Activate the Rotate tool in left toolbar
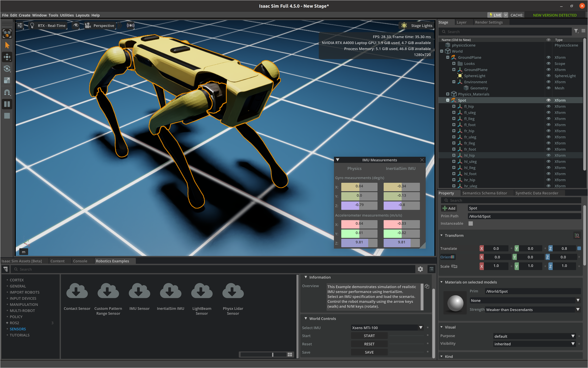Image resolution: width=588 pixels, height=368 pixels. tap(7, 69)
